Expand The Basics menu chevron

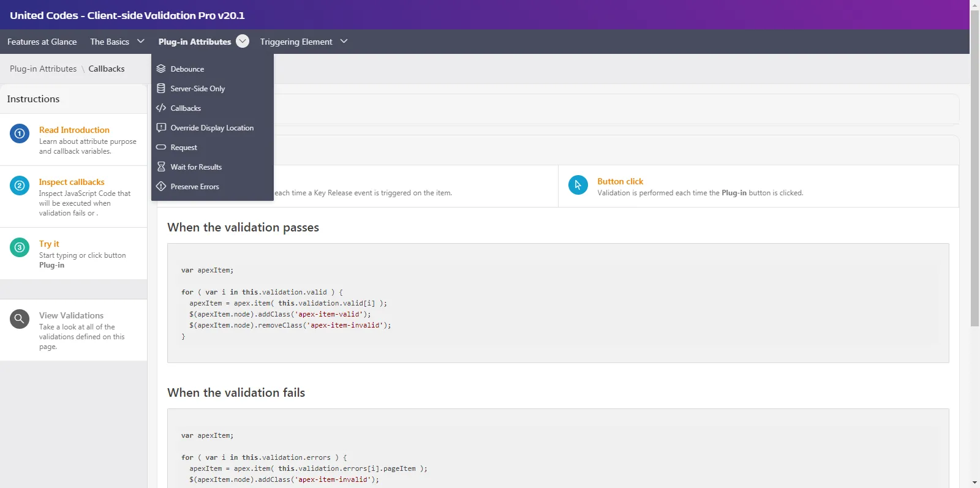tap(141, 41)
